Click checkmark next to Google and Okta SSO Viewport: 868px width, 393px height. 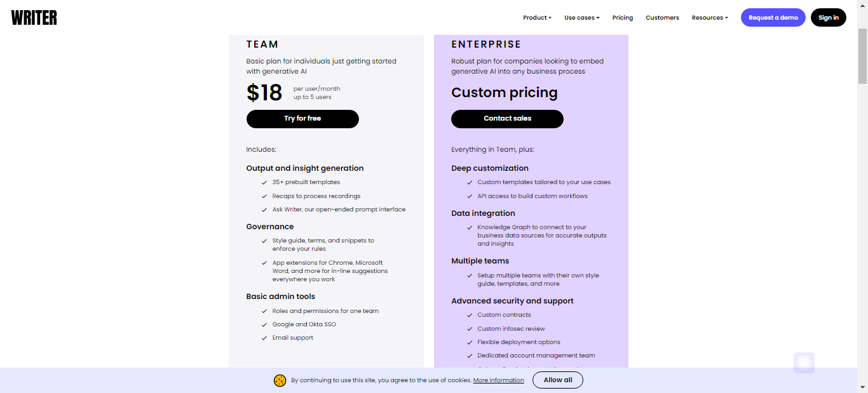(264, 324)
